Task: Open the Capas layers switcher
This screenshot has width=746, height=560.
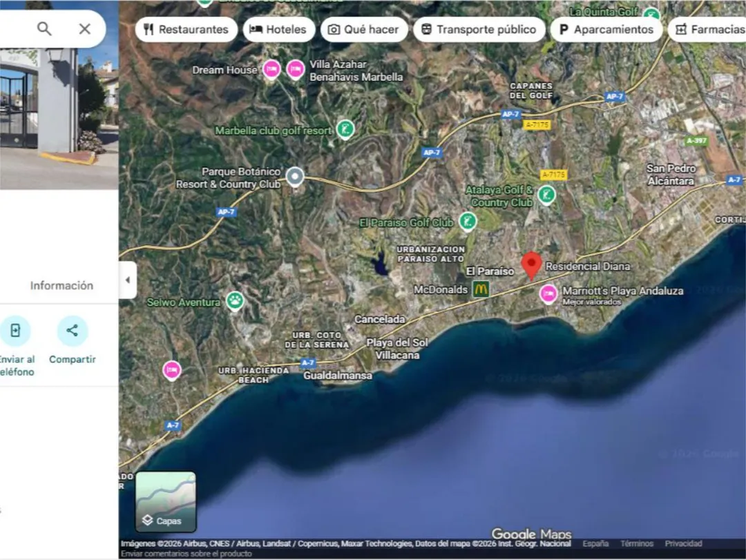Action: (166, 502)
